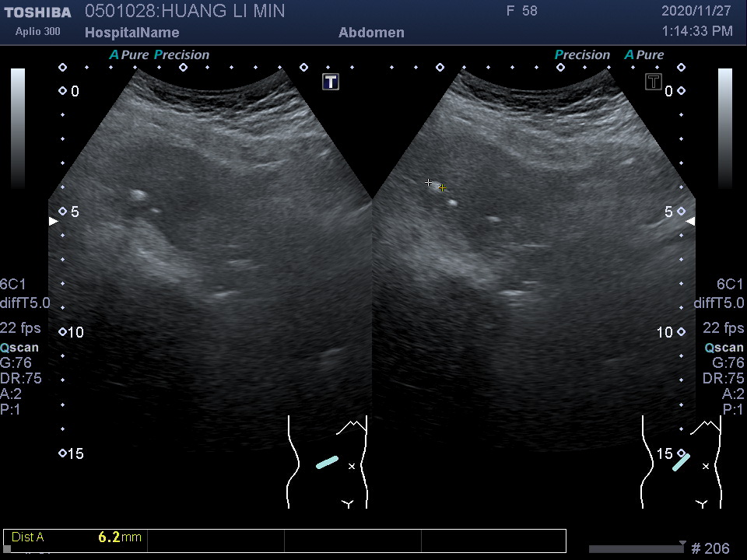Click the right focus triangle at depth 5
747x560 pixels.
coord(690,222)
